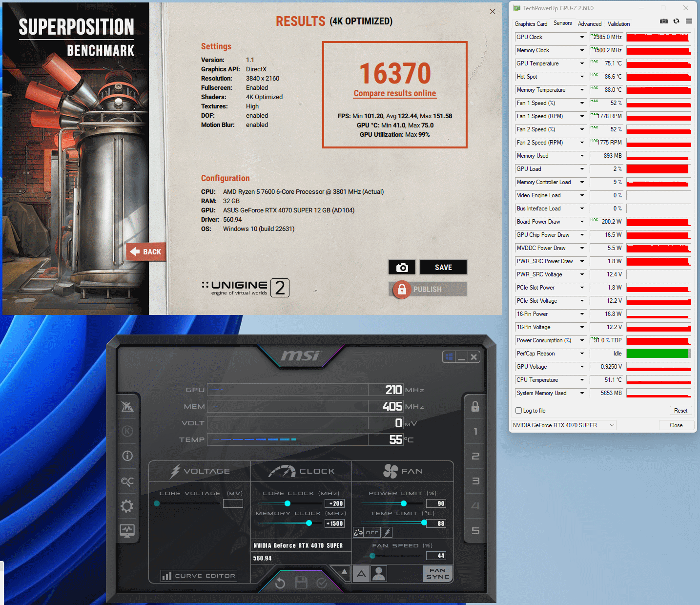The width and height of the screenshot is (700, 605).
Task: Launch OC Scanner in Afterburner
Action: (x=127, y=481)
